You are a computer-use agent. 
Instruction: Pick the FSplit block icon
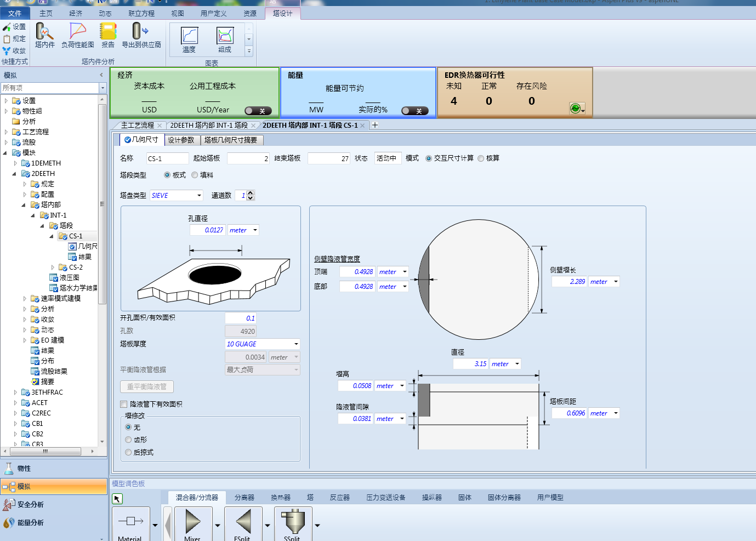pyautogui.click(x=243, y=525)
